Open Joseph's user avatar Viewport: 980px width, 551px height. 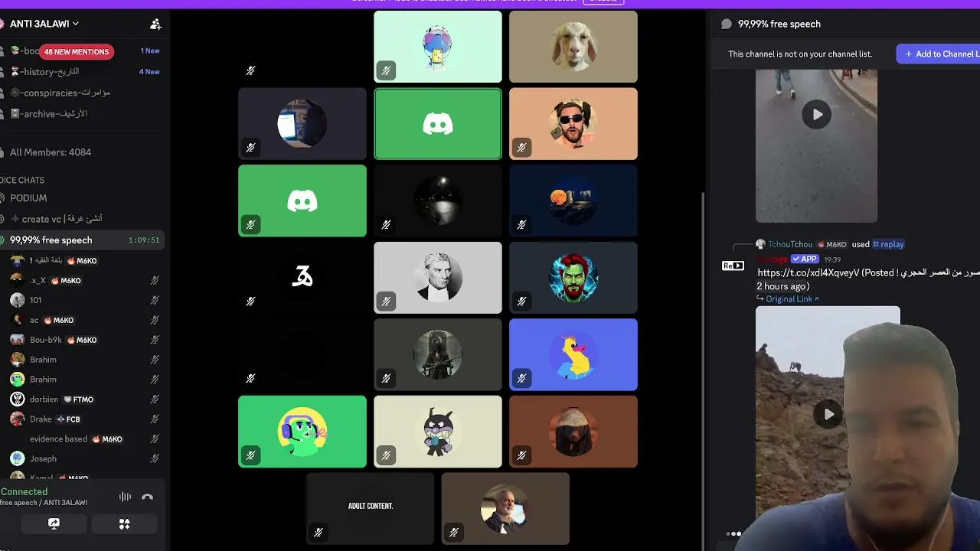tap(17, 459)
